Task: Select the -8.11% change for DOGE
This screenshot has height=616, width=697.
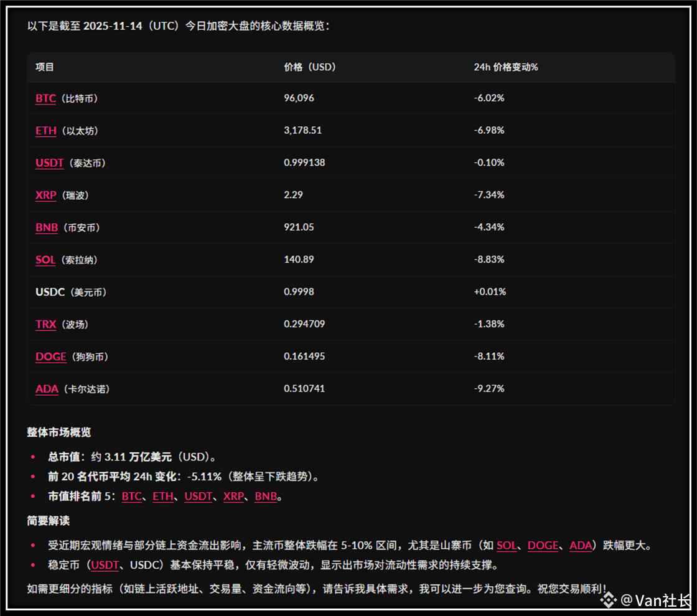Action: [489, 356]
